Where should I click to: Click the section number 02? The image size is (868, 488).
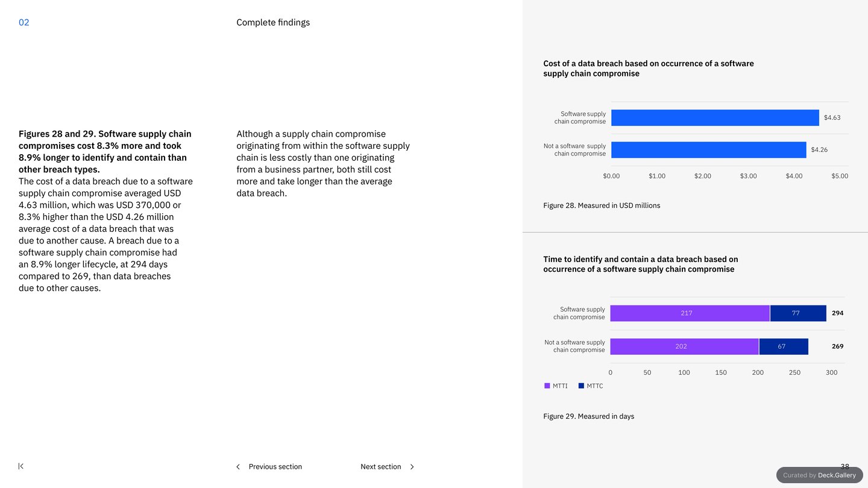point(24,22)
